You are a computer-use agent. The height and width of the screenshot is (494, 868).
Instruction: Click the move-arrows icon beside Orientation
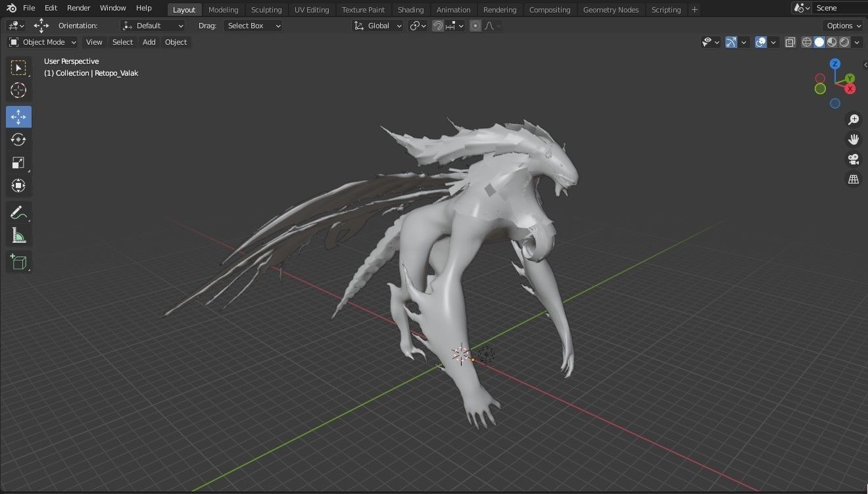[41, 26]
